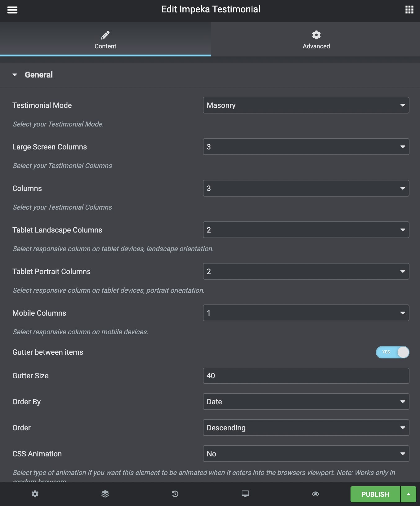
Task: Expand the CSS Animation dropdown
Action: [x=306, y=454]
